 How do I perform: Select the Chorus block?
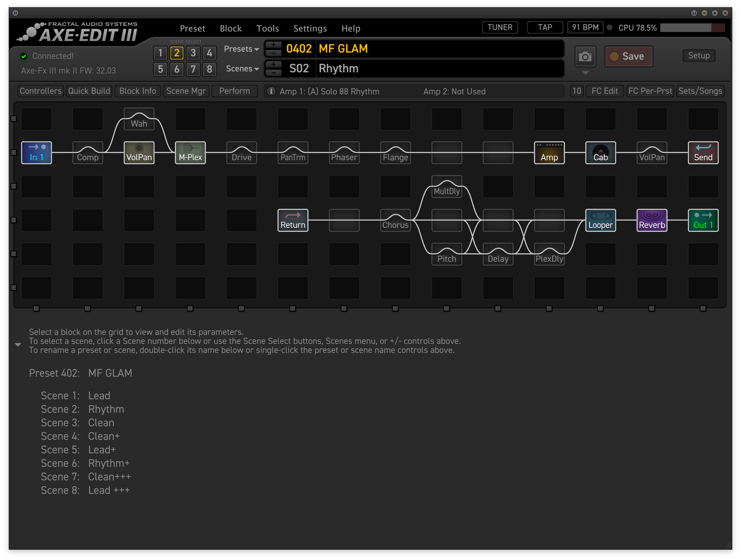point(395,220)
